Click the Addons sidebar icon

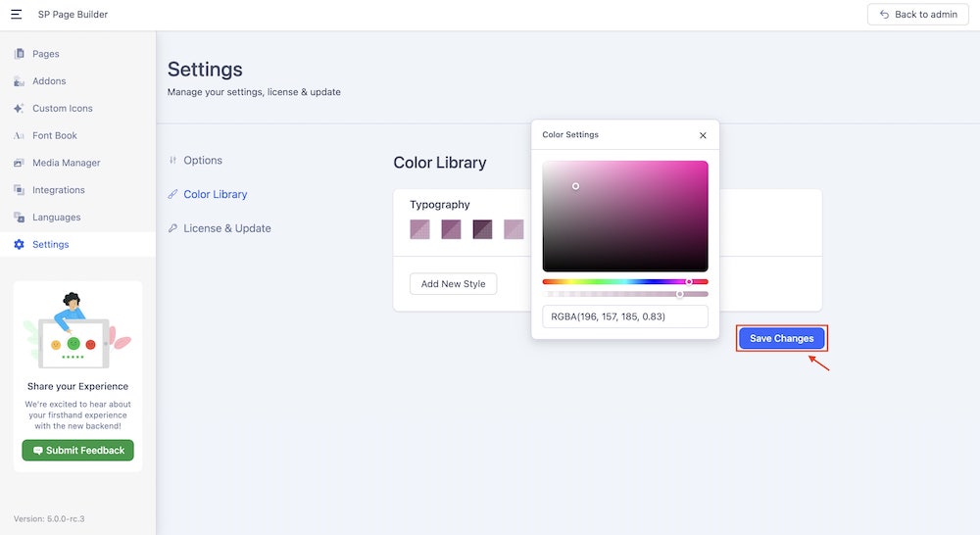point(19,81)
